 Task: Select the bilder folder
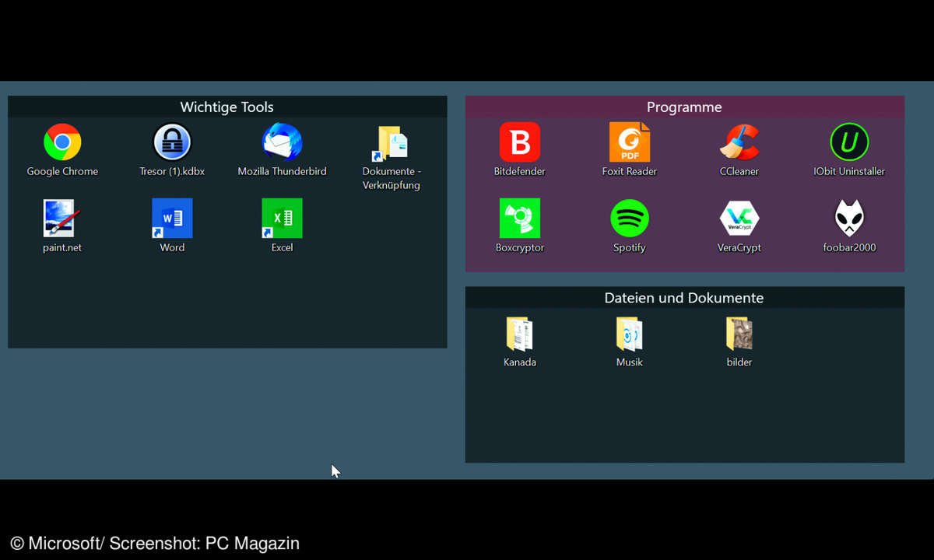point(739,334)
